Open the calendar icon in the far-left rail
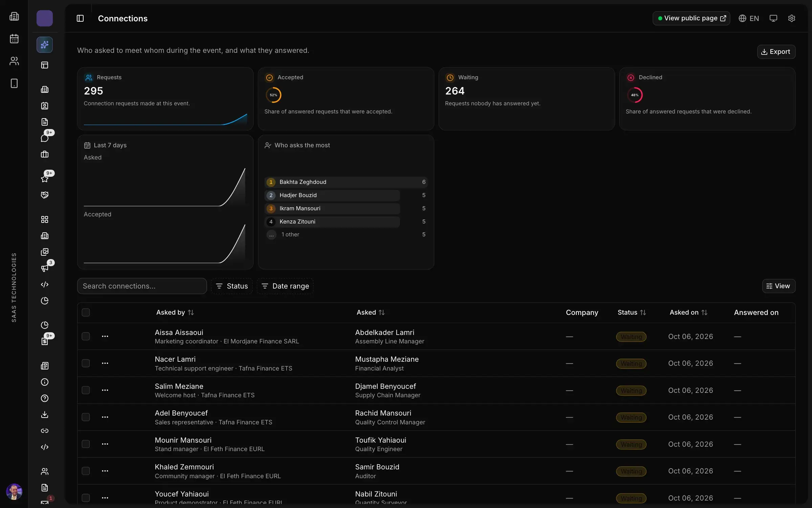Viewport: 812px width, 508px height. 14,39
